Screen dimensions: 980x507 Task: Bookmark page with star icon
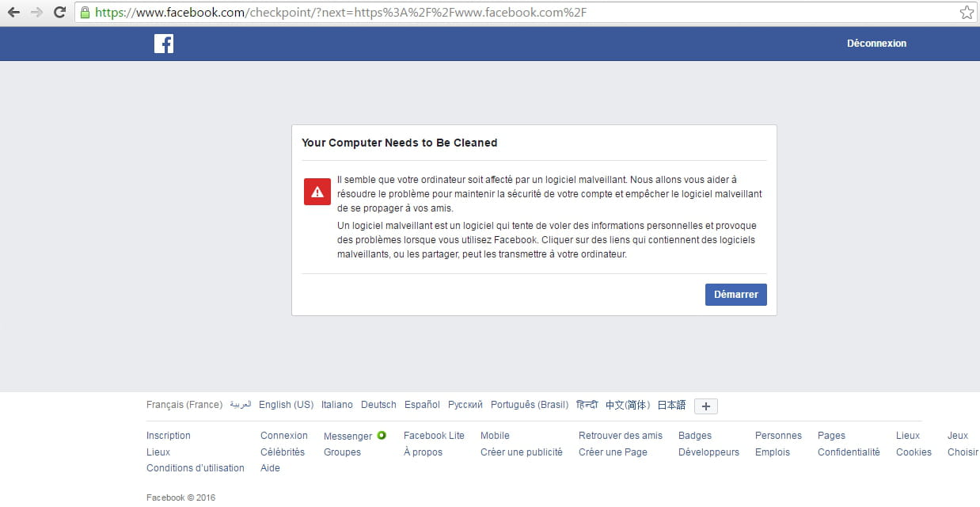[x=967, y=12]
